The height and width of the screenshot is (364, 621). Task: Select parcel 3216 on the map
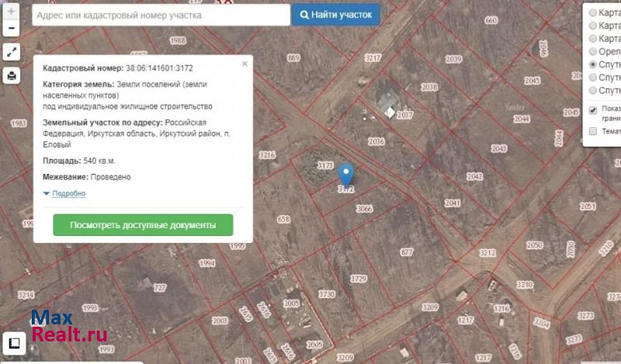click(267, 155)
